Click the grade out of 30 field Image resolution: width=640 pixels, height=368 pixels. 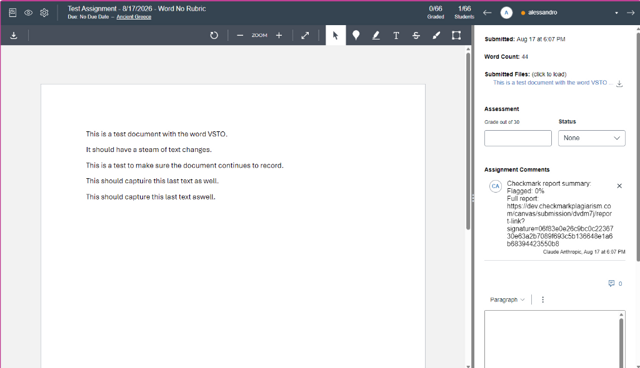tap(518, 138)
